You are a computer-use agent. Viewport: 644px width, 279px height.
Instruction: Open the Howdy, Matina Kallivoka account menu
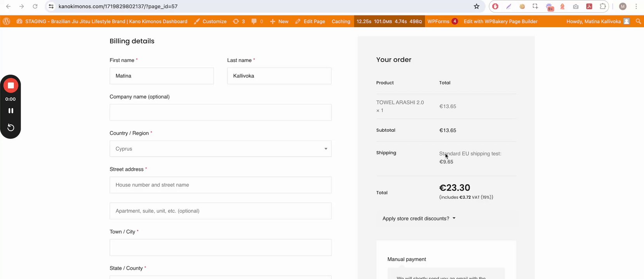[597, 21]
